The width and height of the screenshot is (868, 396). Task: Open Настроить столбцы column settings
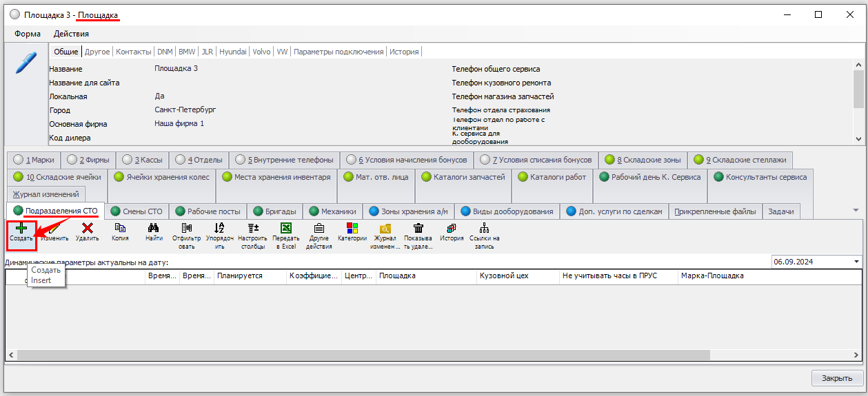click(252, 228)
